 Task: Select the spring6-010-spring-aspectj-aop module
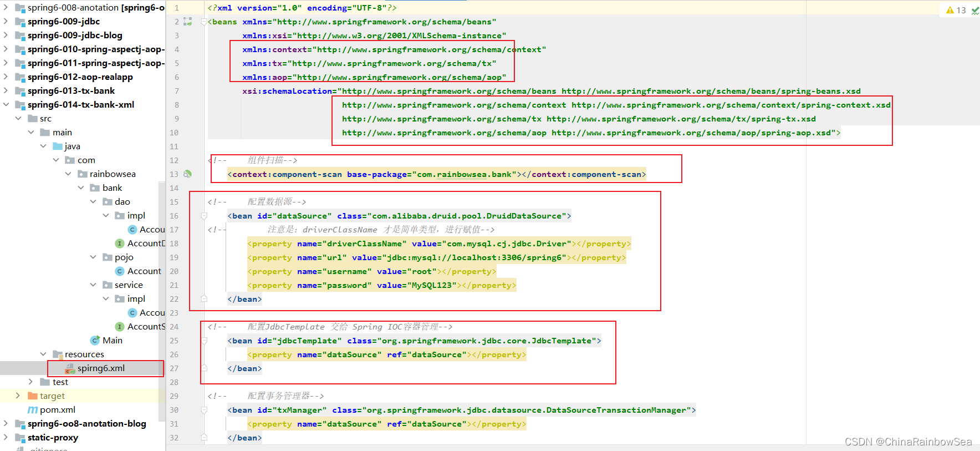96,49
